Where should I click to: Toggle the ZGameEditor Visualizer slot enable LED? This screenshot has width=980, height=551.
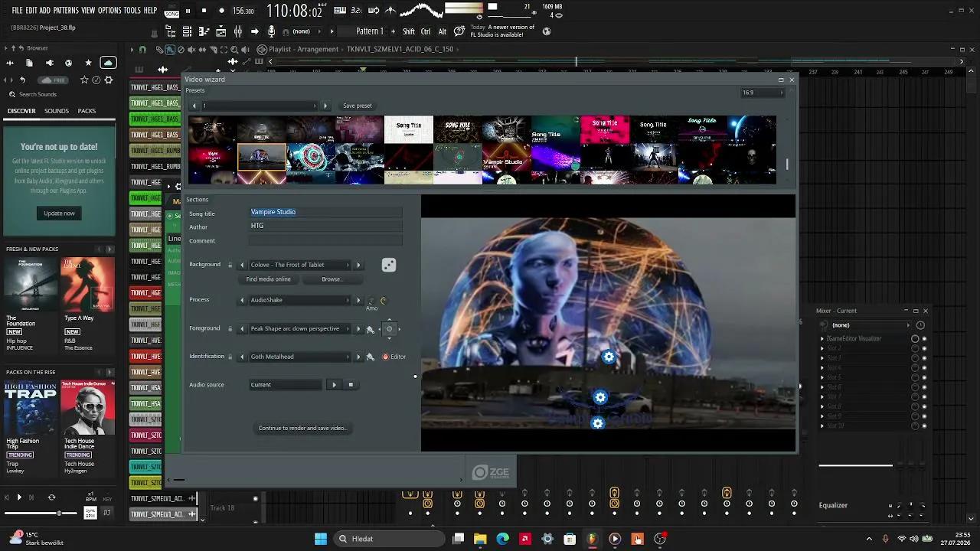(x=924, y=338)
